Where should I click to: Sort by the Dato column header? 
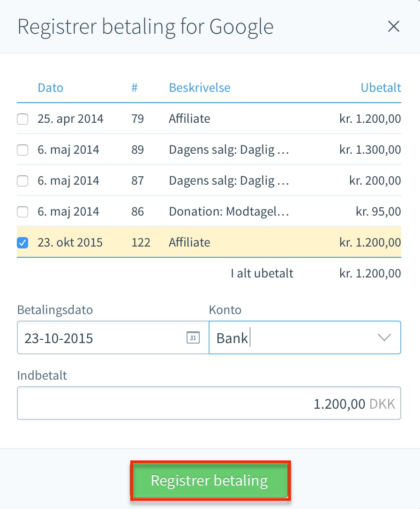[50, 88]
